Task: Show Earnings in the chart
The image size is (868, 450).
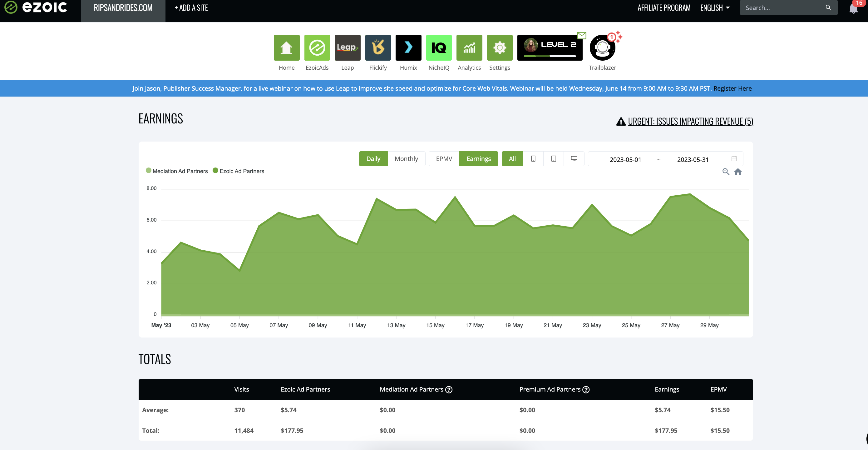Action: pyautogui.click(x=478, y=158)
